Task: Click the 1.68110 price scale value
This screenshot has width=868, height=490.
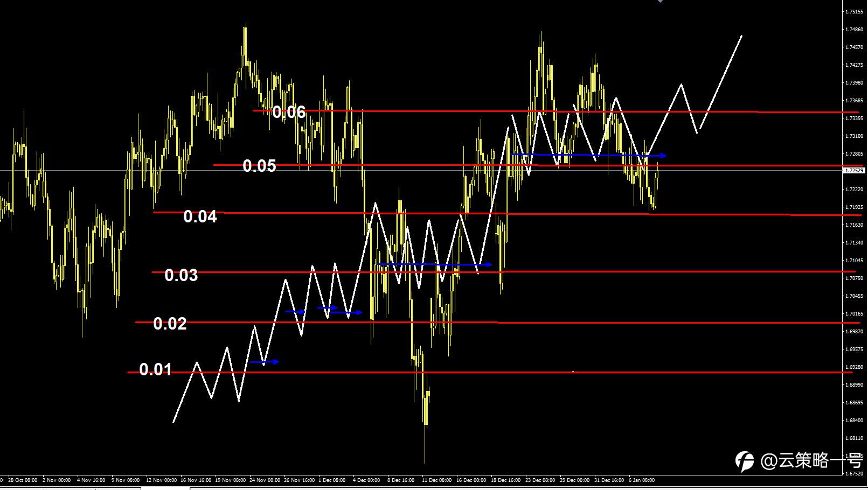Action: pyautogui.click(x=855, y=438)
